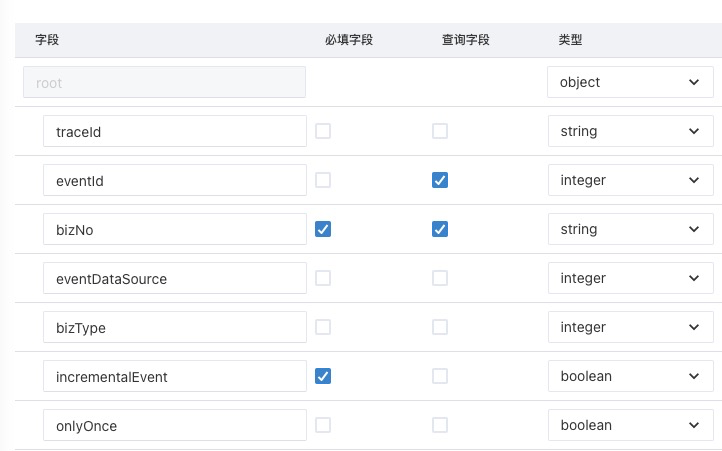Uncheck the query field box for eventId
Screen dimensions: 722x451
click(x=440, y=180)
